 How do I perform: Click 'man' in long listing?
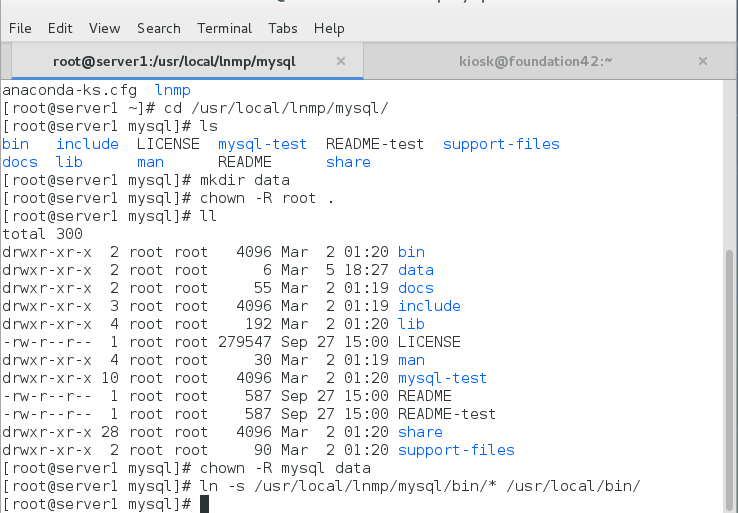pos(411,360)
